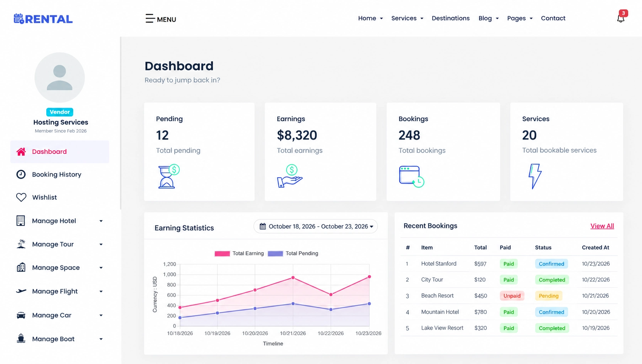Expand the Manage Space submenu arrow

tap(101, 268)
